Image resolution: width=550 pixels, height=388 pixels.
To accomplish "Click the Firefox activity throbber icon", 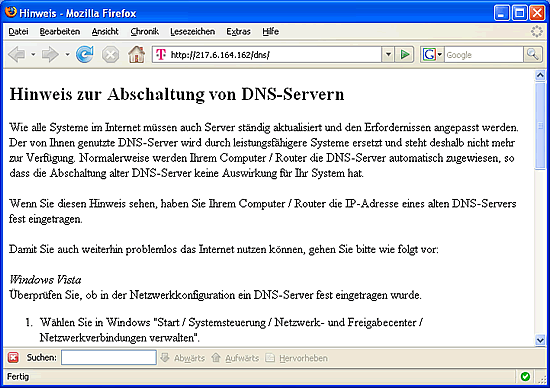I will tap(536, 31).
